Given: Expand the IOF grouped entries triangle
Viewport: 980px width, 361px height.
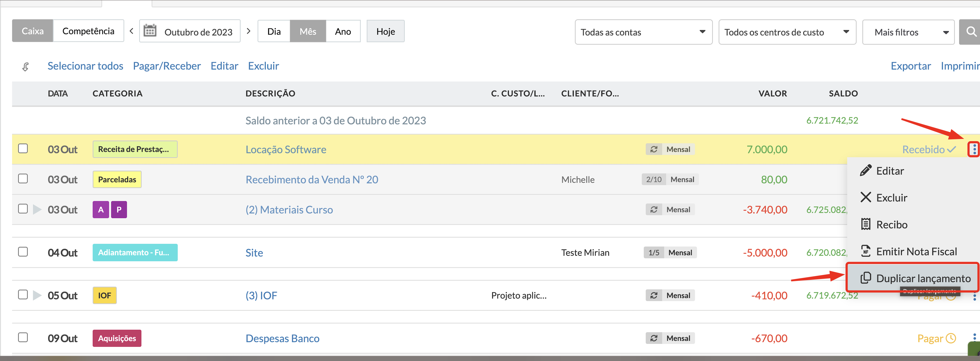Looking at the screenshot, I should (x=37, y=295).
